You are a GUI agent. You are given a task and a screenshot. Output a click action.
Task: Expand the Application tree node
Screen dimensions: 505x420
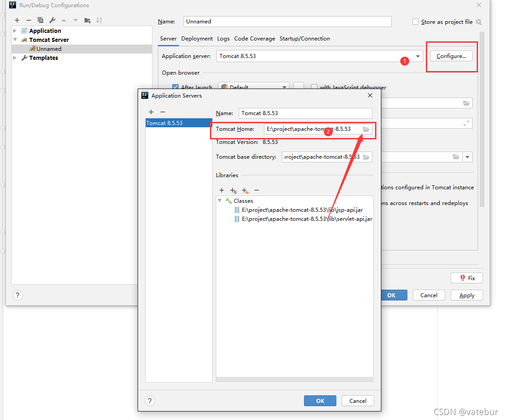pos(15,31)
